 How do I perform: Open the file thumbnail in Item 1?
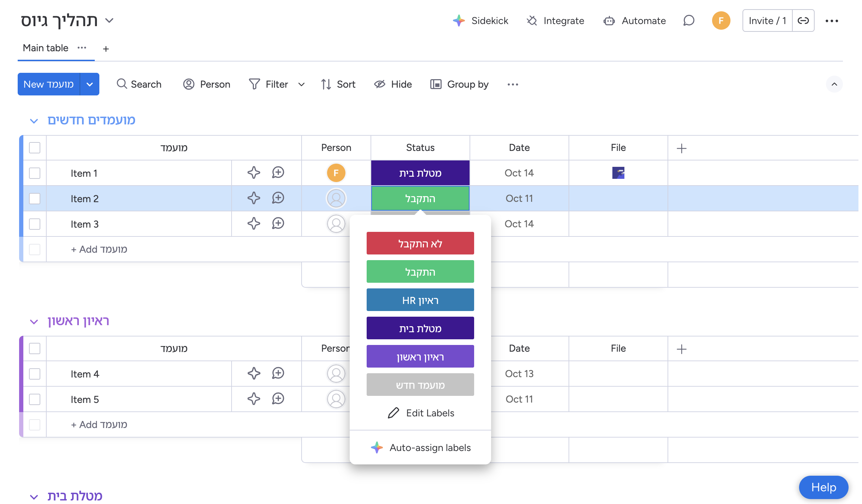click(x=618, y=173)
